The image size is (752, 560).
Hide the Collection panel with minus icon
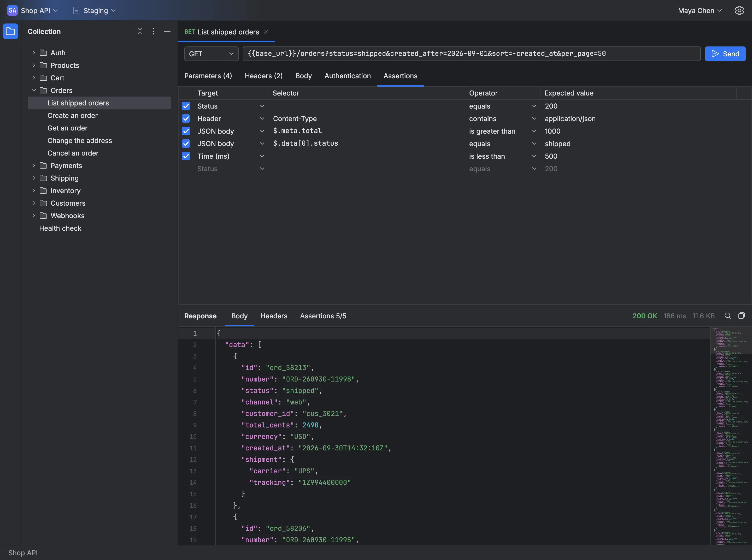click(167, 31)
